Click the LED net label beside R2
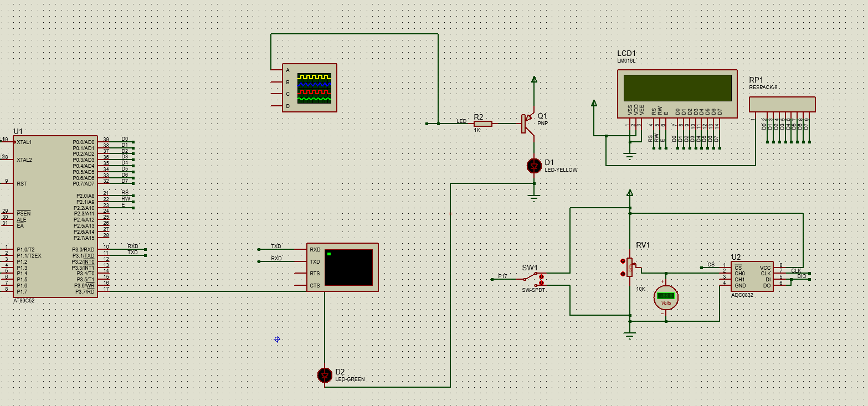 tap(461, 121)
